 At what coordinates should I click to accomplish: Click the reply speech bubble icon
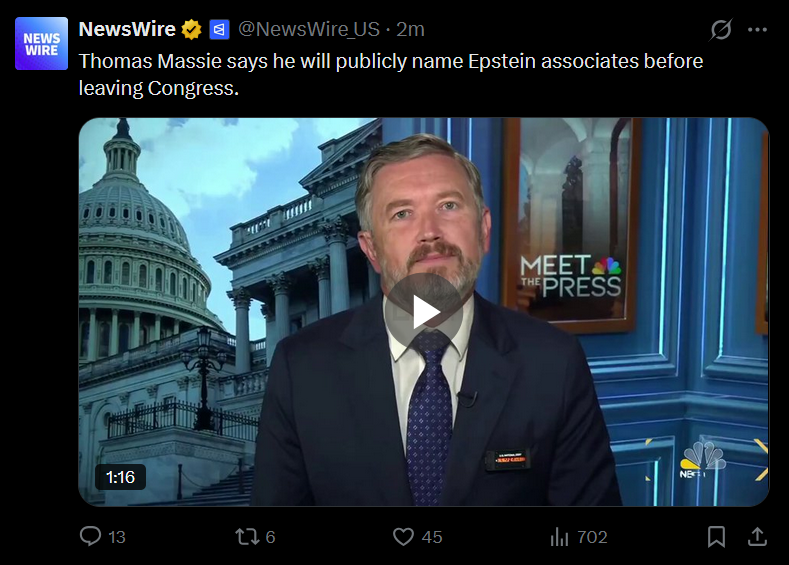[91, 536]
